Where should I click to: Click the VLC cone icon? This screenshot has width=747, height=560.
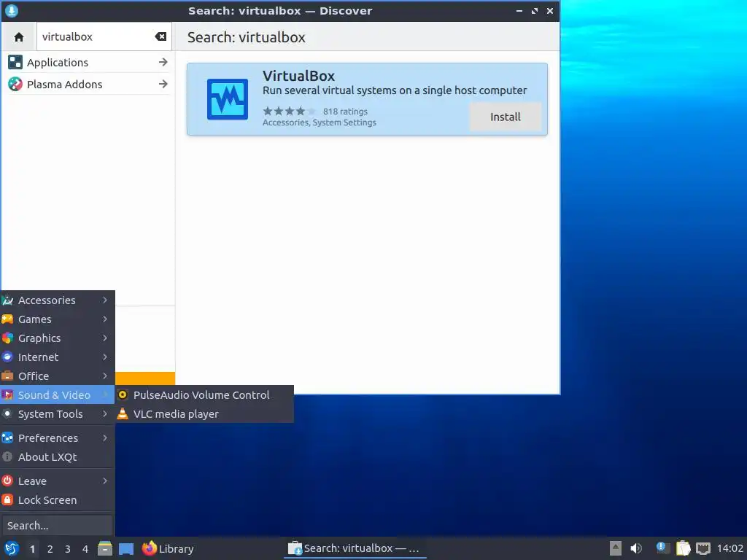click(x=123, y=414)
